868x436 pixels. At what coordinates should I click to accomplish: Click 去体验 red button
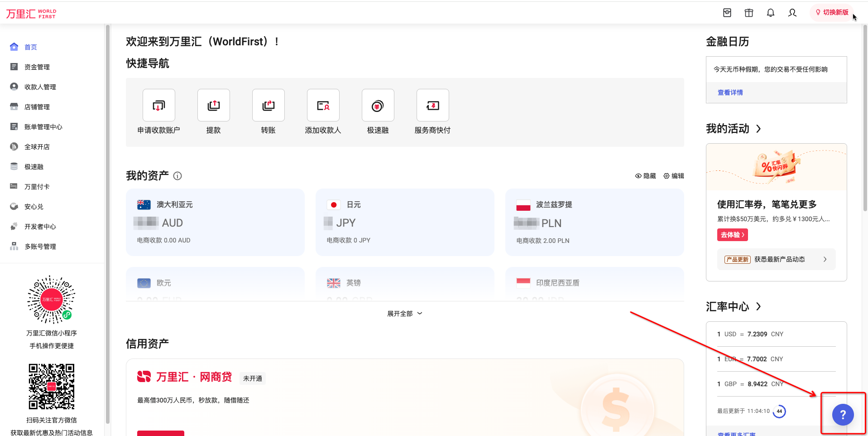732,235
